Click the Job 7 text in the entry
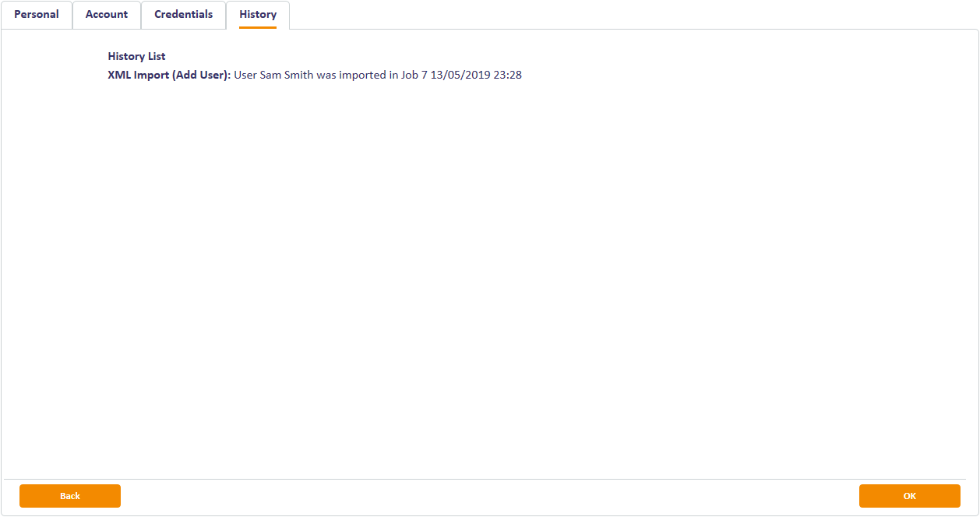The height and width of the screenshot is (517, 980). click(414, 76)
